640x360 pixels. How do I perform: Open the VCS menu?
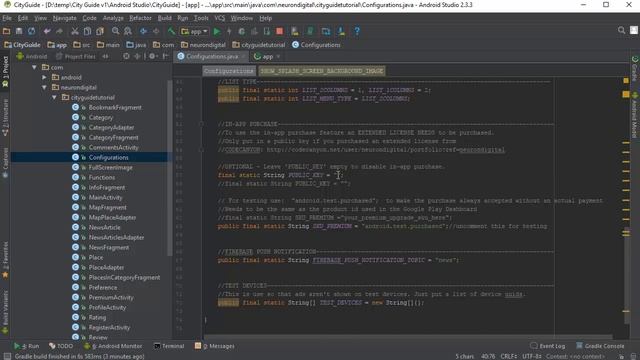(220, 18)
